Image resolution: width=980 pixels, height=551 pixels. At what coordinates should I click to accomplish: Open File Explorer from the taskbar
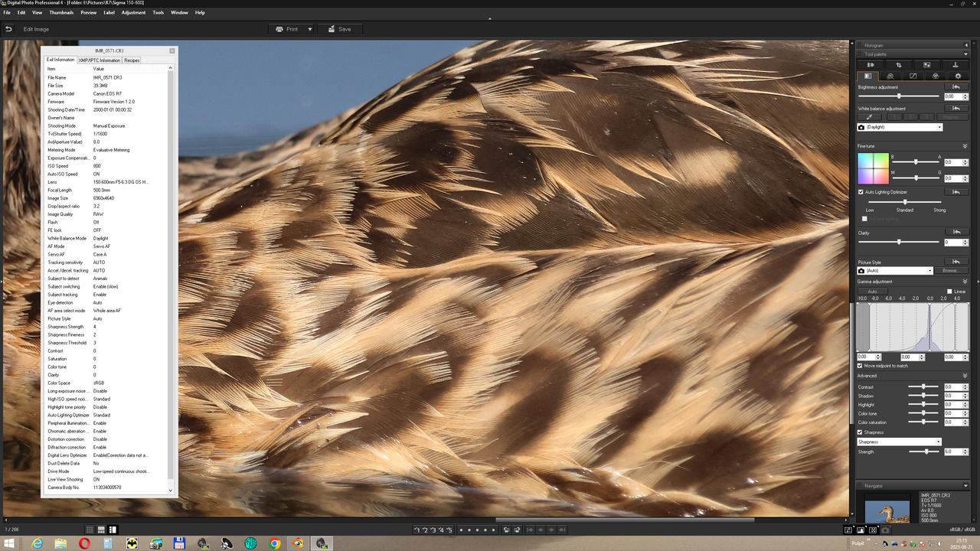pos(60,543)
